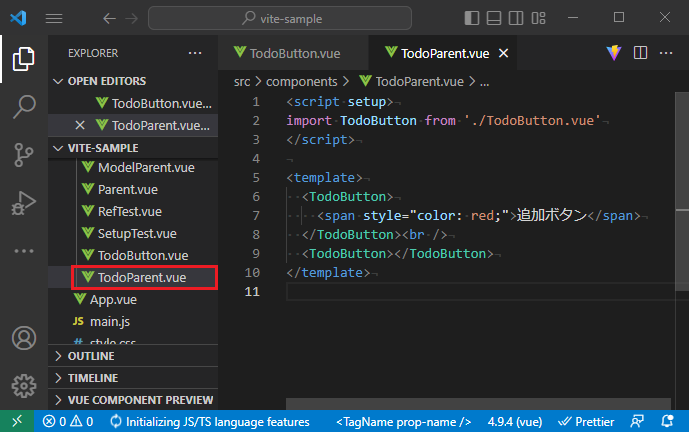Open the Search view in activity bar
The height and width of the screenshot is (432, 689).
pyautogui.click(x=24, y=106)
